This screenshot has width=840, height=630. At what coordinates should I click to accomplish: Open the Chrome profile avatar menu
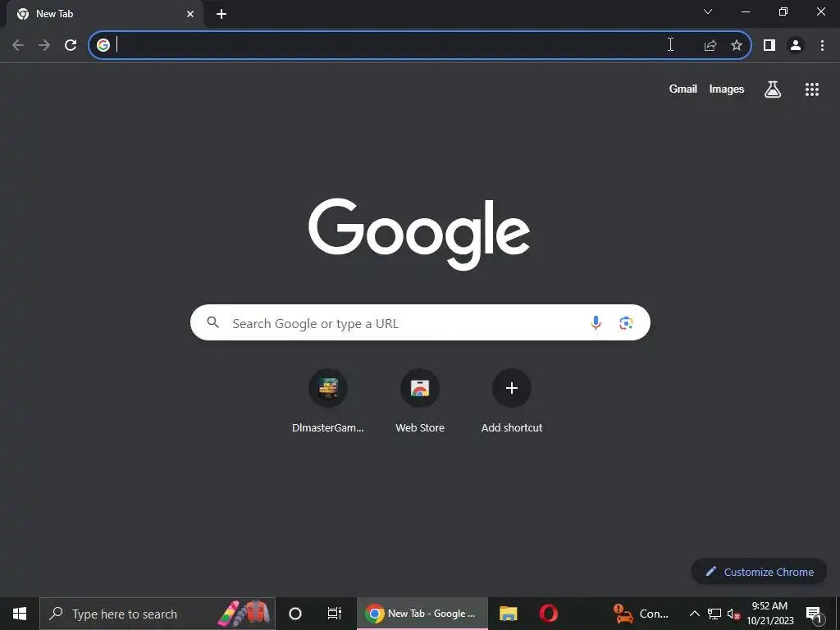pos(796,45)
